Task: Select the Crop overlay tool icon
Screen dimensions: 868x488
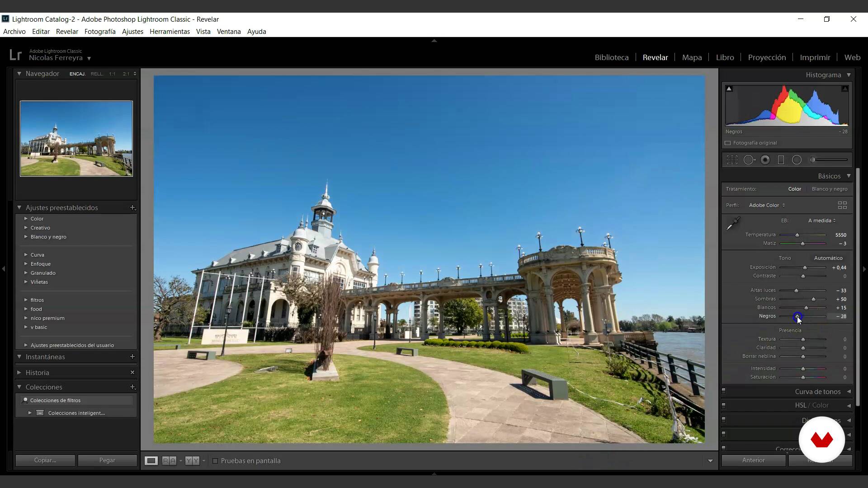Action: pyautogui.click(x=732, y=160)
